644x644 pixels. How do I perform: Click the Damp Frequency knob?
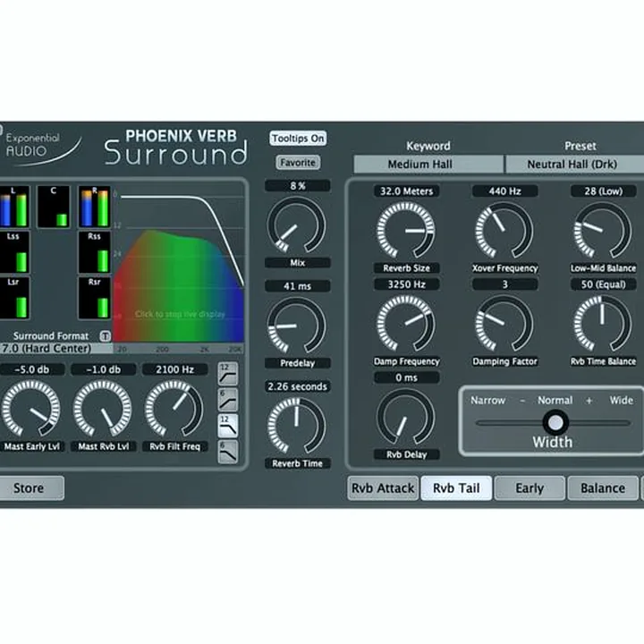point(406,323)
